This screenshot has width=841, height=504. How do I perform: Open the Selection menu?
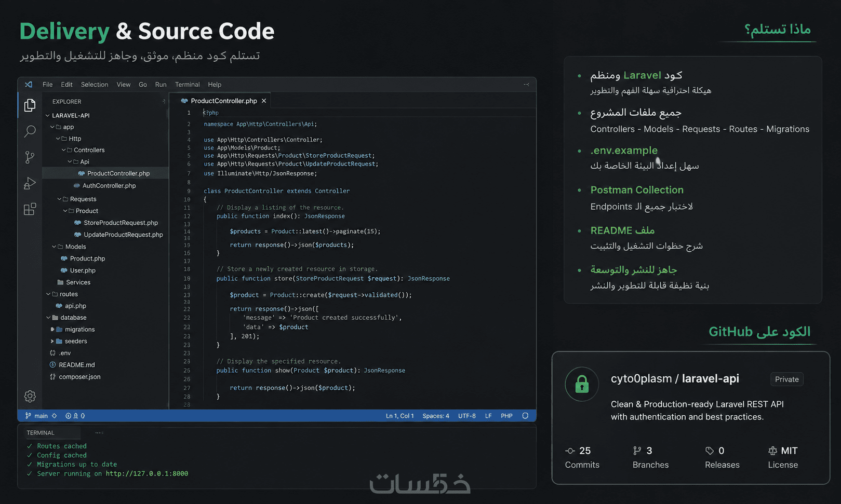click(x=95, y=85)
